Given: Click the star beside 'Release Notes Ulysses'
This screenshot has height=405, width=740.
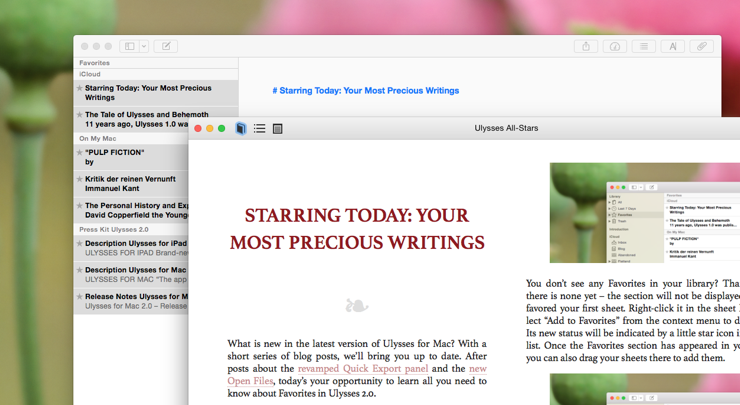Looking at the screenshot, I should point(80,296).
